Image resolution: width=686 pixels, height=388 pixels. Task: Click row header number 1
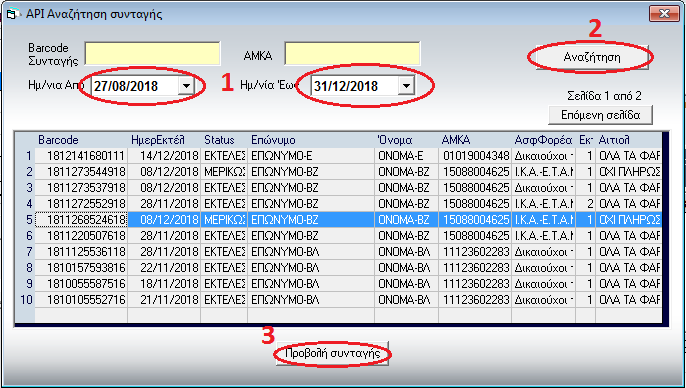(25, 156)
